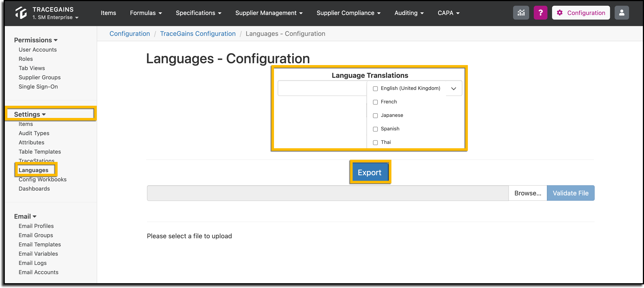Open Single Sign-On in sidebar

tap(38, 87)
